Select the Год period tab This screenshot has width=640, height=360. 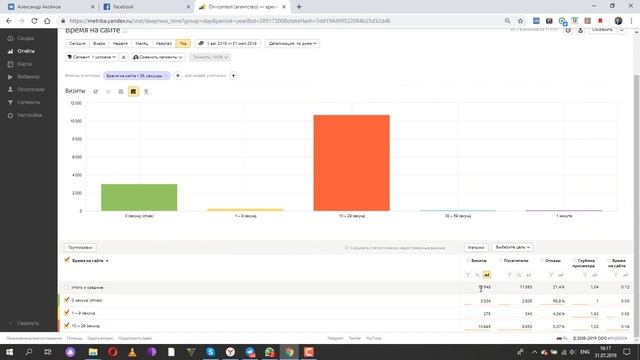(x=183, y=43)
